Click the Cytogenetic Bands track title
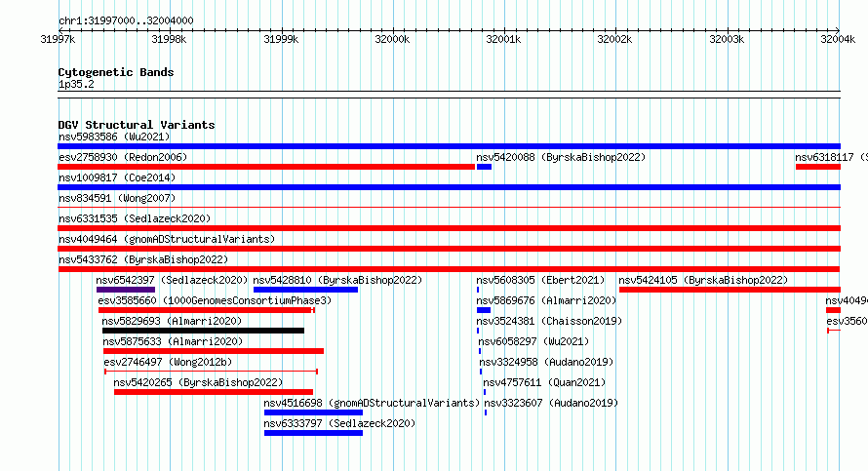The image size is (868, 471). pos(116,72)
